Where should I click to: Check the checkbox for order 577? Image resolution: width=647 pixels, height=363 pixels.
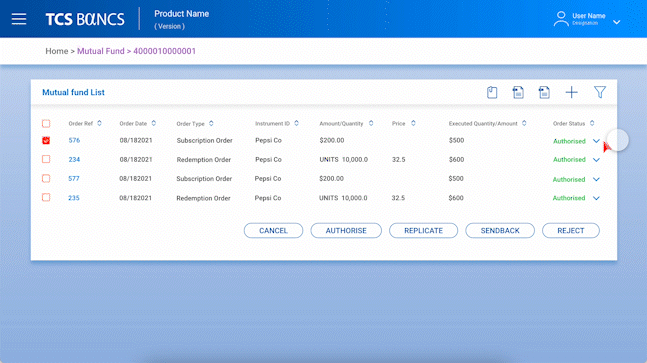point(46,179)
